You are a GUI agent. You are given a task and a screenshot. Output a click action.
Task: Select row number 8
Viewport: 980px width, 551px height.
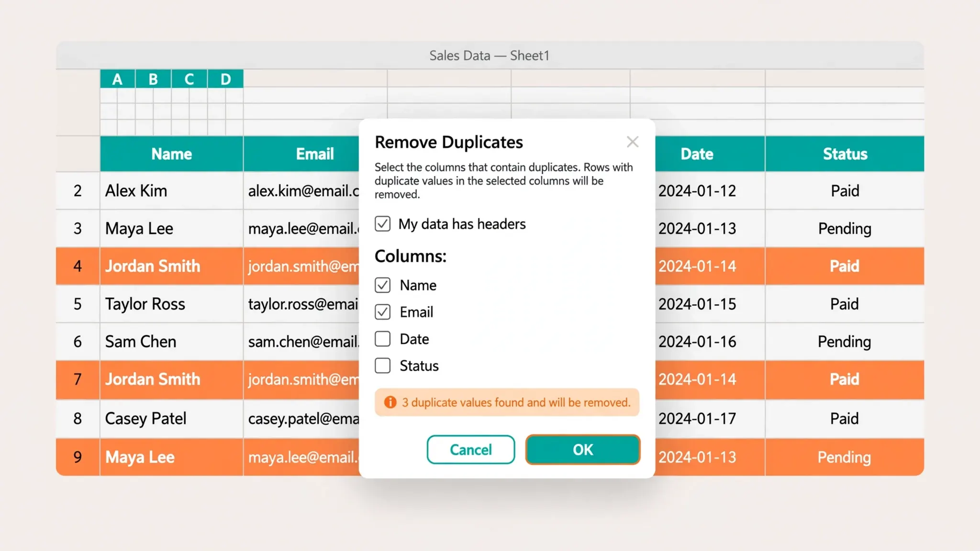pos(78,419)
